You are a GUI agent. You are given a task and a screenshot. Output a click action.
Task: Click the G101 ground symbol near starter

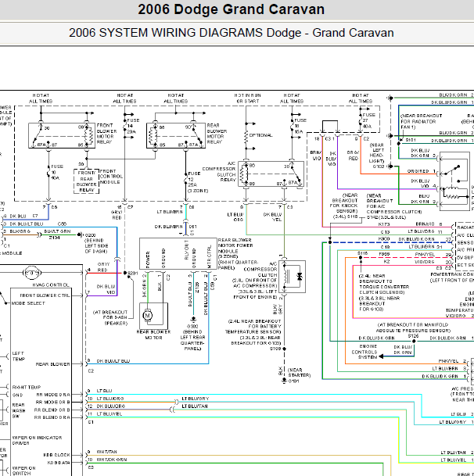(x=284, y=381)
